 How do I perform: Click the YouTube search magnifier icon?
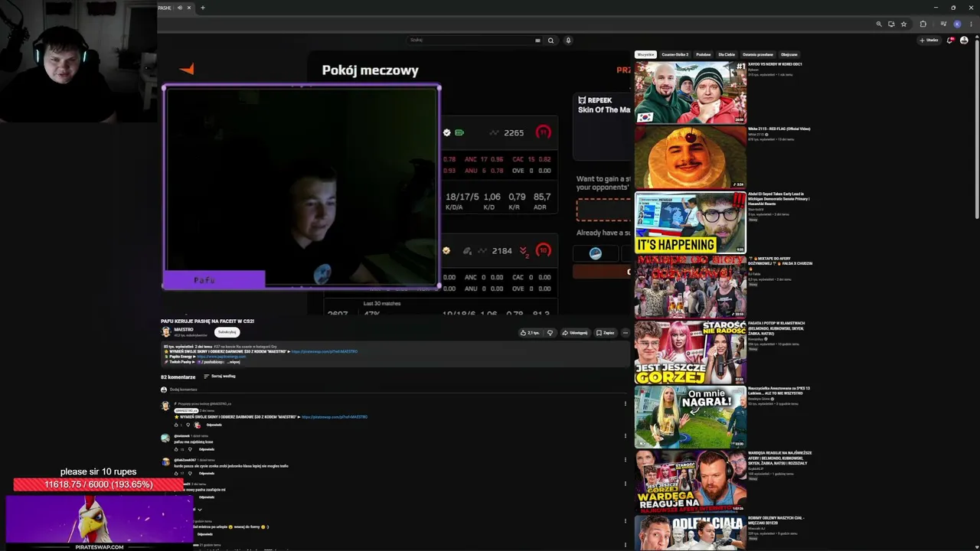click(550, 41)
